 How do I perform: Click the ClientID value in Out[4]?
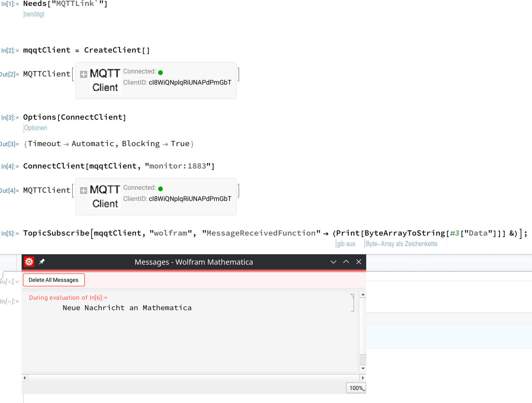point(190,199)
